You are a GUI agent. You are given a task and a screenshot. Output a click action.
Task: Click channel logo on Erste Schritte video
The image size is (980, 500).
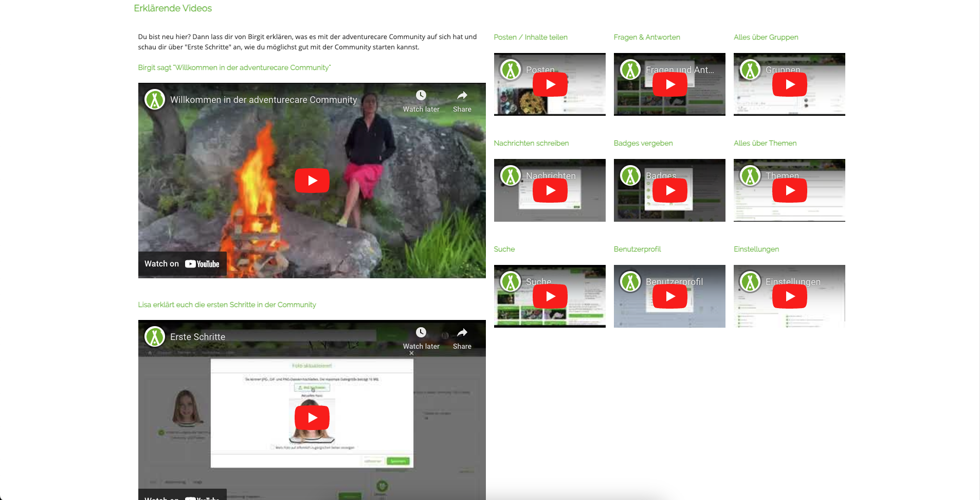pyautogui.click(x=155, y=337)
